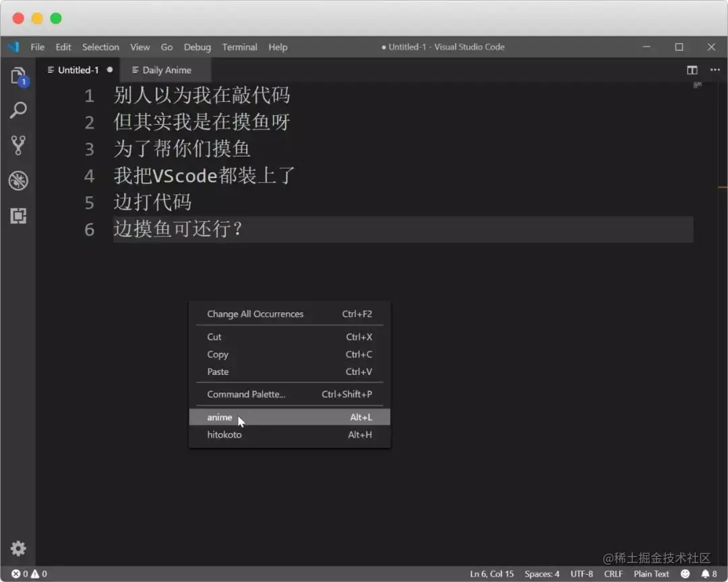728x582 pixels.
Task: Open the File menu
Action: (x=38, y=47)
